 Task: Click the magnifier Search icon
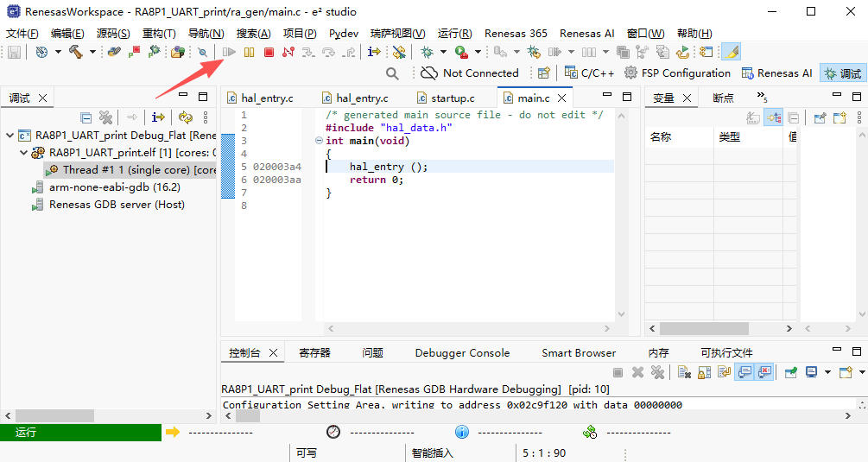click(x=392, y=73)
